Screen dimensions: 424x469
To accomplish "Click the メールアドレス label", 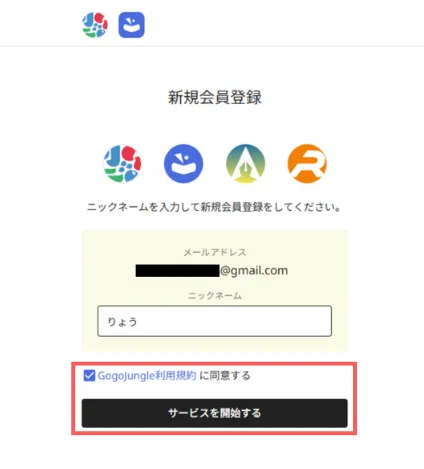I will 215,252.
